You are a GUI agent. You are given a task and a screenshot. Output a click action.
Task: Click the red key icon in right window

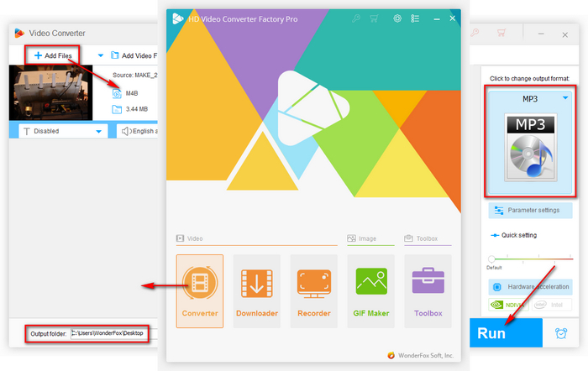[x=475, y=33]
